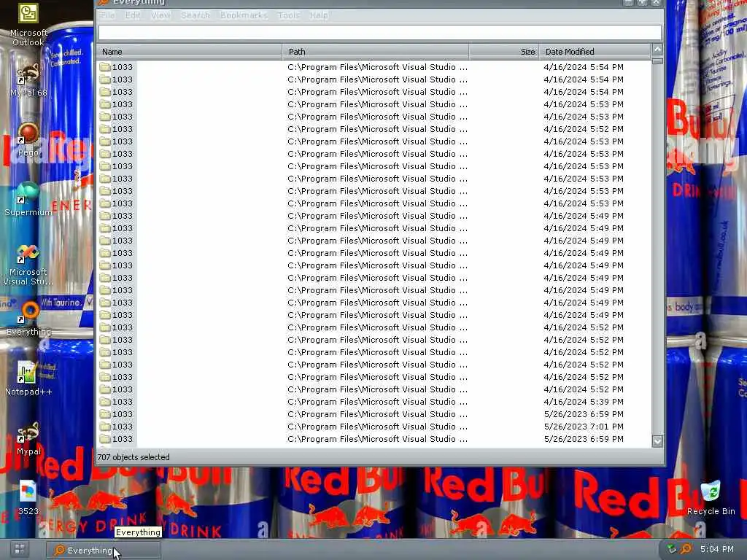The width and height of the screenshot is (747, 560).
Task: Sort results by Size column header
Action: [x=503, y=52]
